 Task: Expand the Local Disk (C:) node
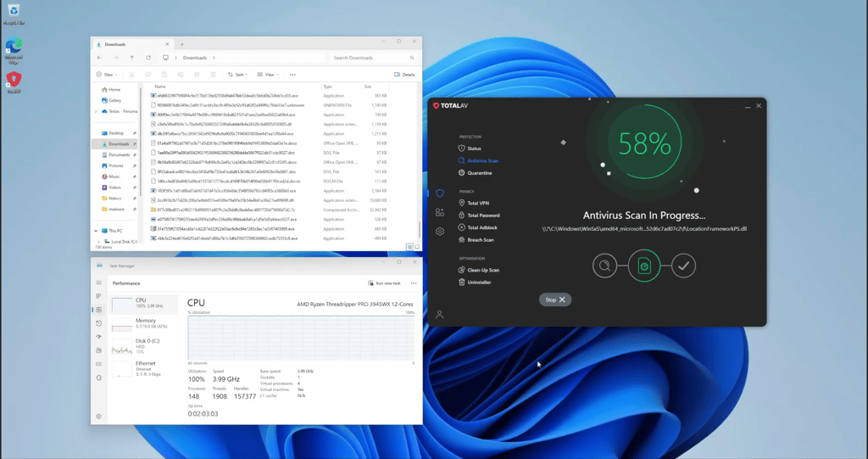99,242
